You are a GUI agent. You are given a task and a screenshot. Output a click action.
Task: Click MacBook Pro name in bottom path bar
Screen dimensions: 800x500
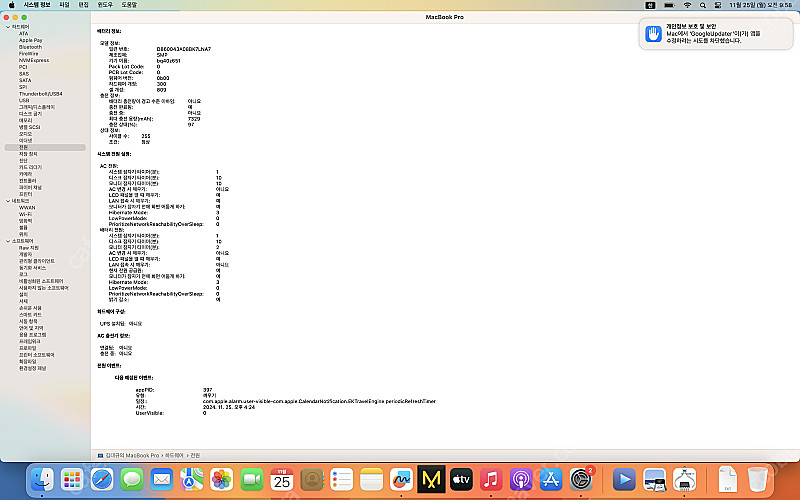pyautogui.click(x=132, y=456)
